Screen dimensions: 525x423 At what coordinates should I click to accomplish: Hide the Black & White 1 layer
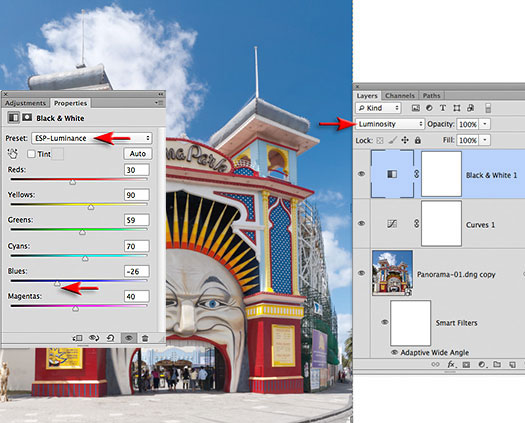tap(361, 174)
